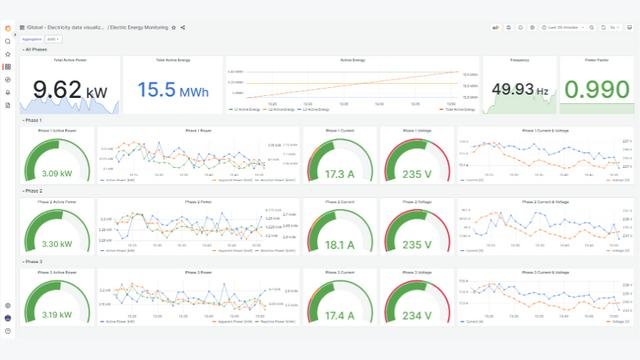
Task: Toggle Apparent Power legend in Phase 1 Power
Action: click(232, 180)
